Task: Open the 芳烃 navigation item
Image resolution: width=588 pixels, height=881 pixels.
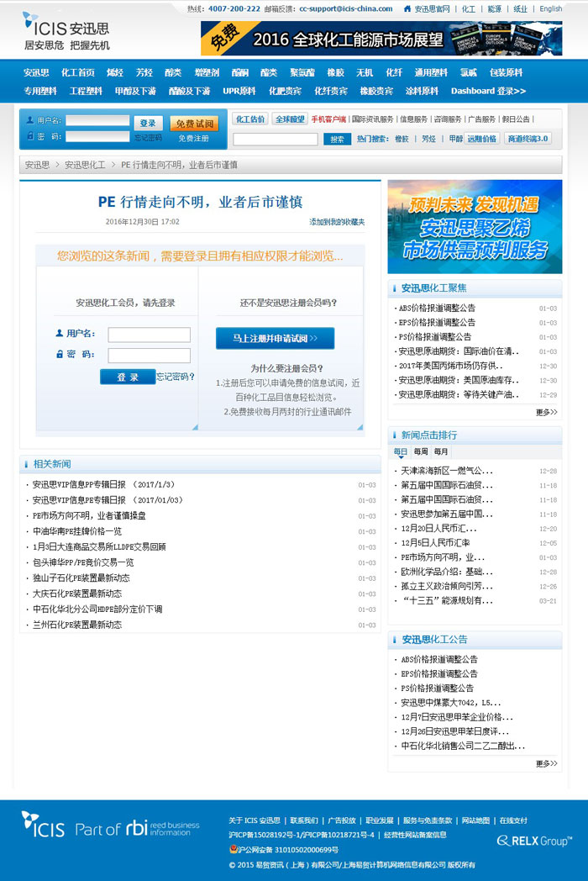Action: coord(144,72)
